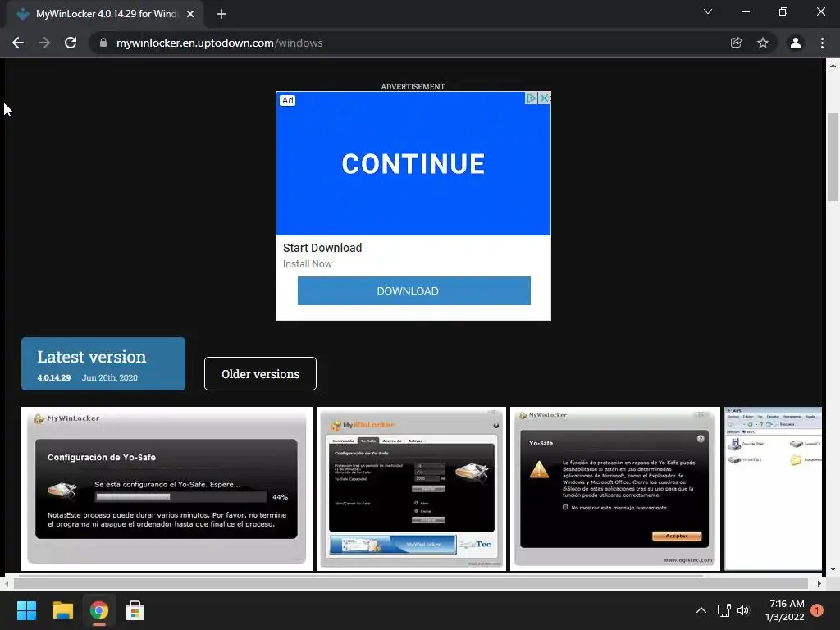Screen dimensions: 840x630
Task: Reload the current page
Action: tap(71, 43)
